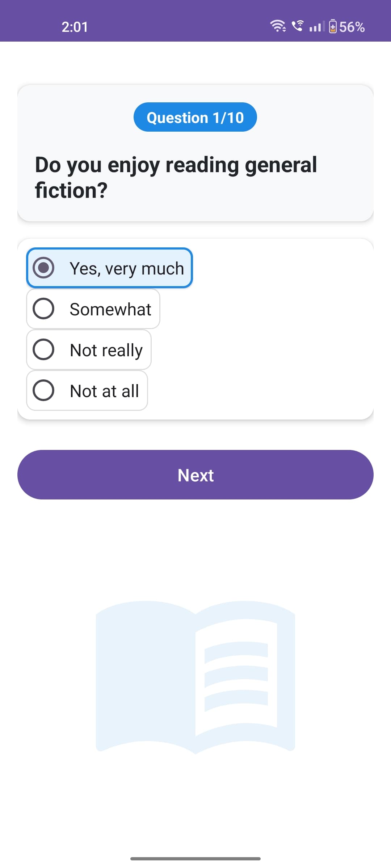
Task: Select the 'Somewhat' radio button
Action: (43, 309)
